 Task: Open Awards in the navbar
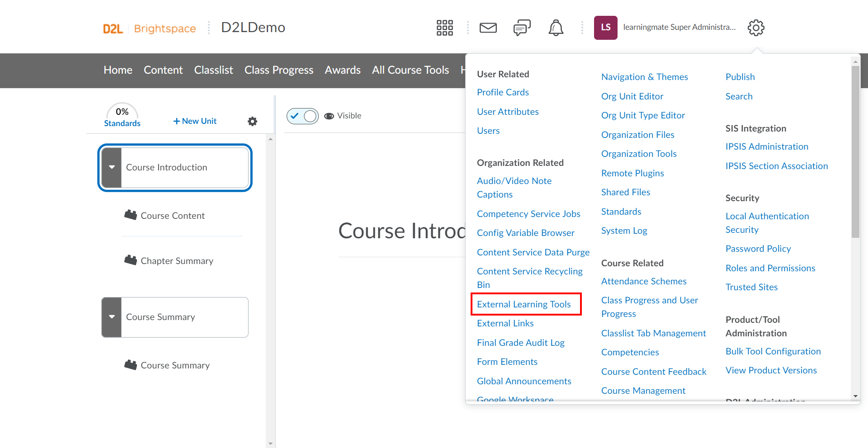[343, 70]
